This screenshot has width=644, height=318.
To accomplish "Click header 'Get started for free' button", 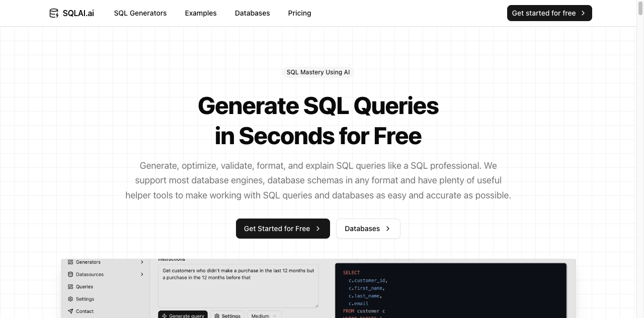I will tap(549, 13).
